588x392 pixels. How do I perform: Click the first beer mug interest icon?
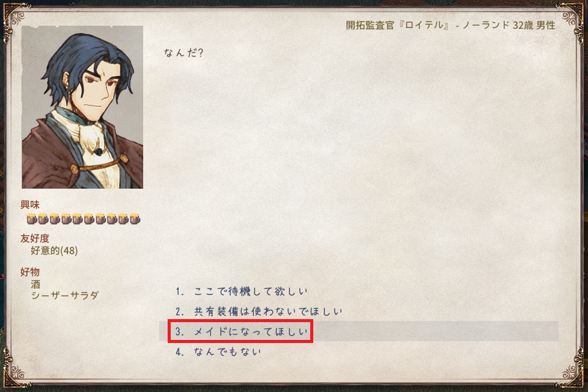pyautogui.click(x=31, y=218)
